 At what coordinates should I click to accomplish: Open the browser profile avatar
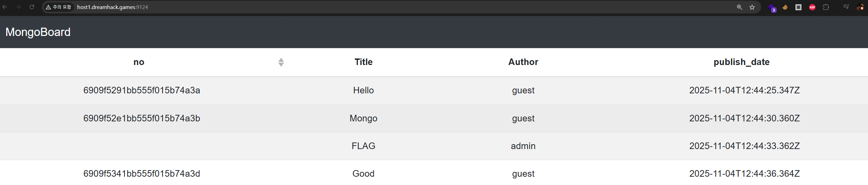860,7
